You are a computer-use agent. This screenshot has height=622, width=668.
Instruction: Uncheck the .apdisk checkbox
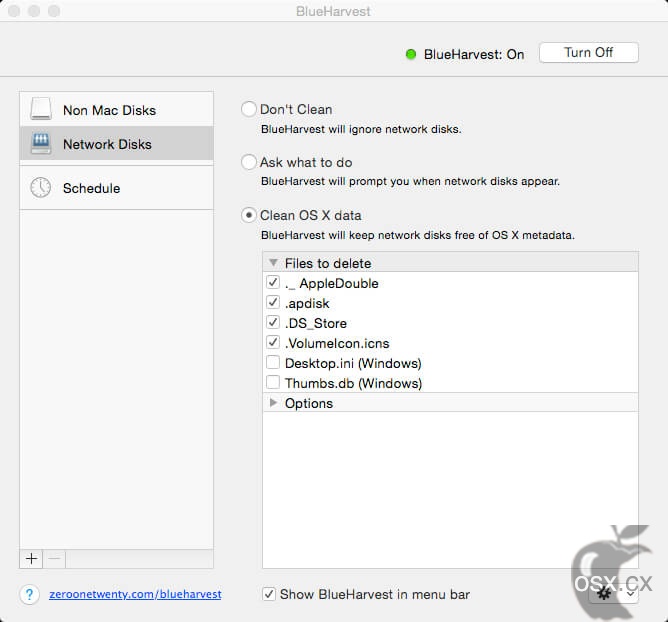[273, 302]
